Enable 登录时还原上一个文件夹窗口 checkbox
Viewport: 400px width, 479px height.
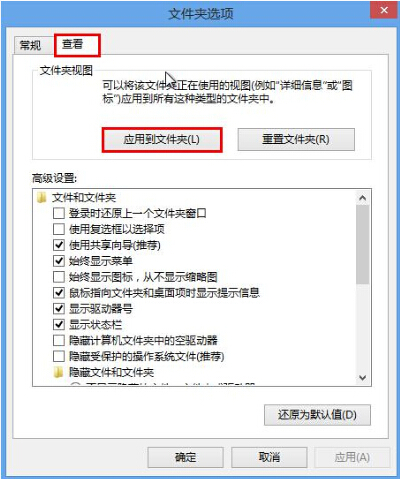(59, 213)
